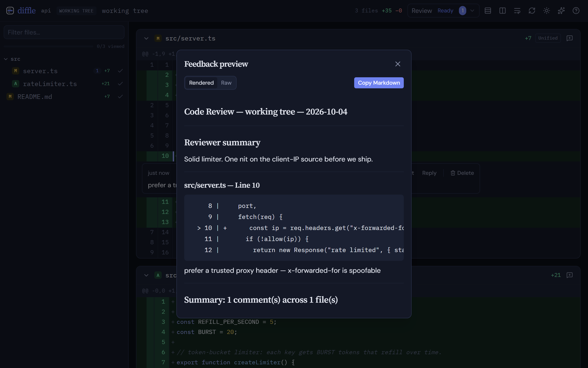Image resolution: width=588 pixels, height=368 pixels.
Task: Mark rateLimiter.ts as viewed checkmark
Action: coord(120,84)
